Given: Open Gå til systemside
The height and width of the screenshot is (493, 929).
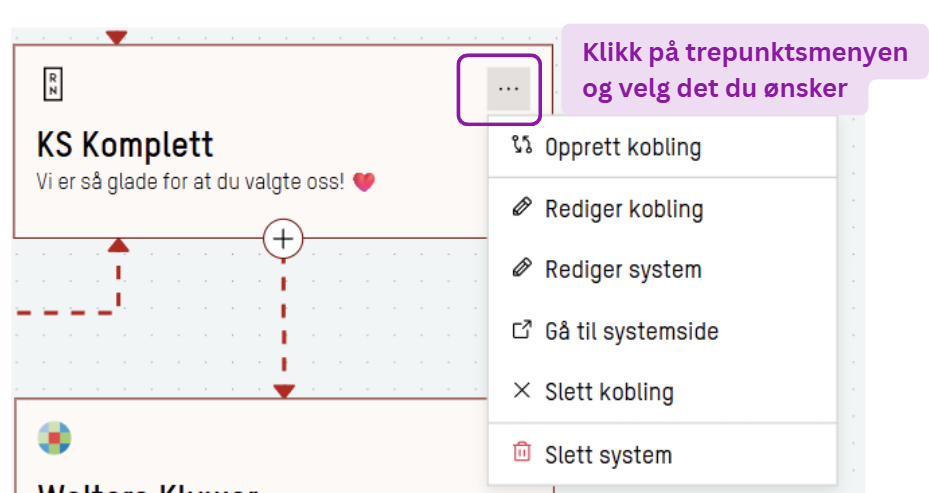Looking at the screenshot, I should 631,331.
